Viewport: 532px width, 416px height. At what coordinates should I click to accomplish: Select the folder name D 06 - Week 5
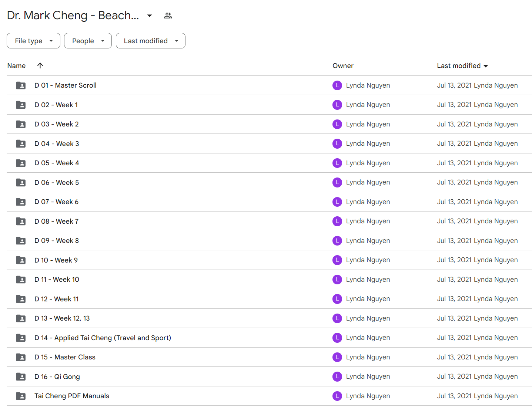(x=57, y=183)
